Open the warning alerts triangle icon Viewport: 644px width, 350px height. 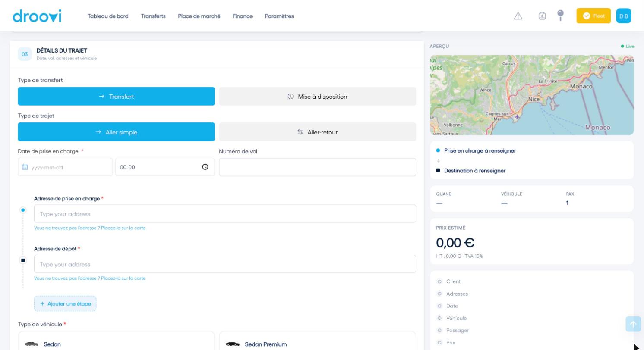click(x=518, y=16)
